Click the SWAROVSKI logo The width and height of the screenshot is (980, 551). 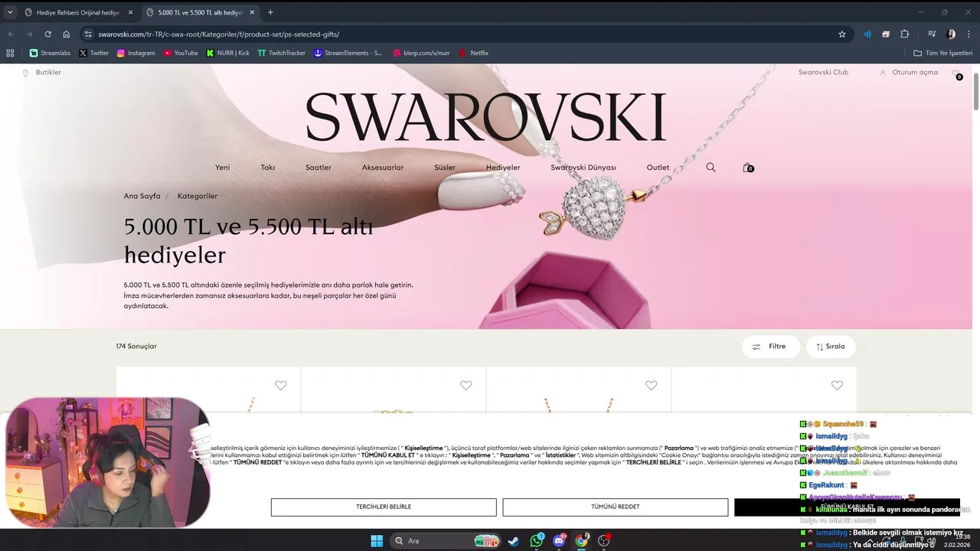(486, 117)
